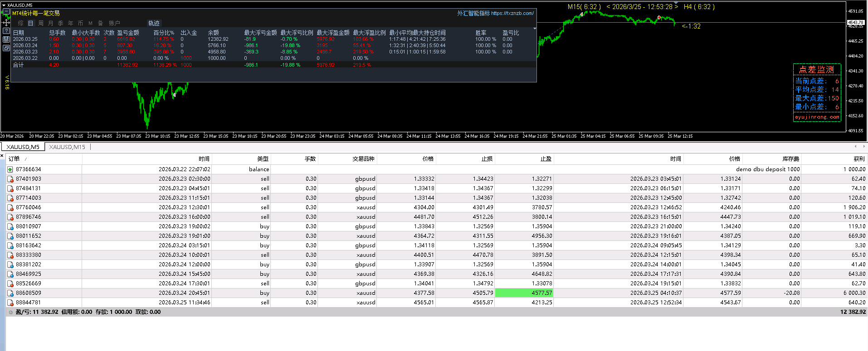Click the green highlighted take-profit cell 4577.57

[x=524, y=293]
